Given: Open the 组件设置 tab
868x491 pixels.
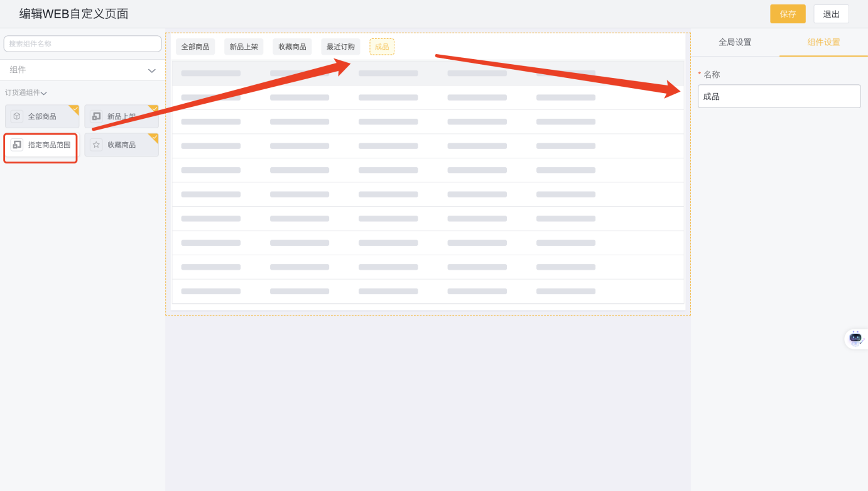Looking at the screenshot, I should coord(823,42).
